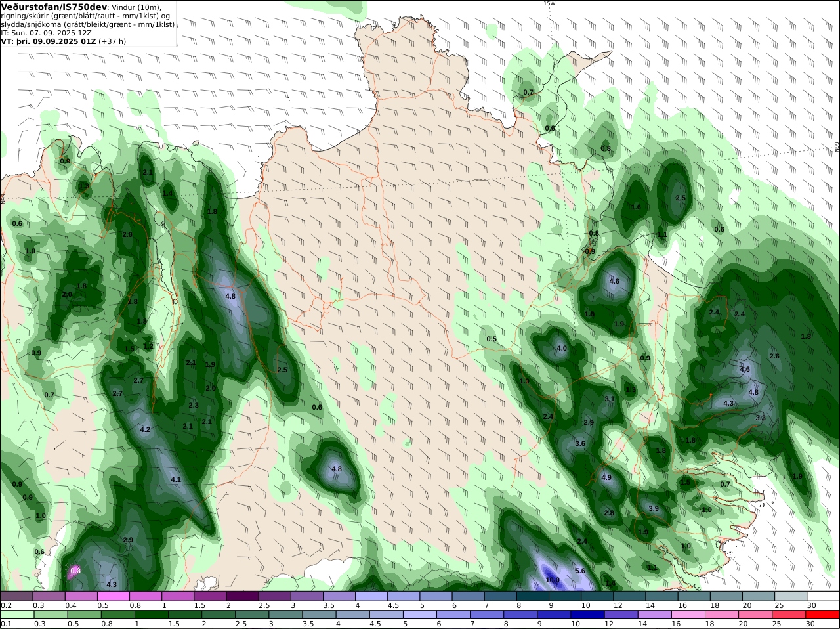The width and height of the screenshot is (840, 629).
Task: Click the 1.2 precipitation value
Action: point(148,346)
